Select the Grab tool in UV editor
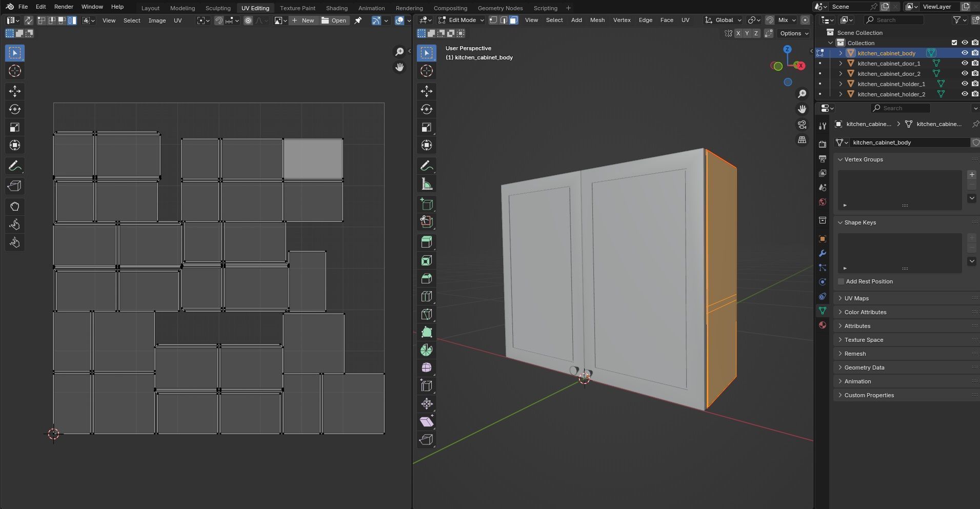 point(15,207)
